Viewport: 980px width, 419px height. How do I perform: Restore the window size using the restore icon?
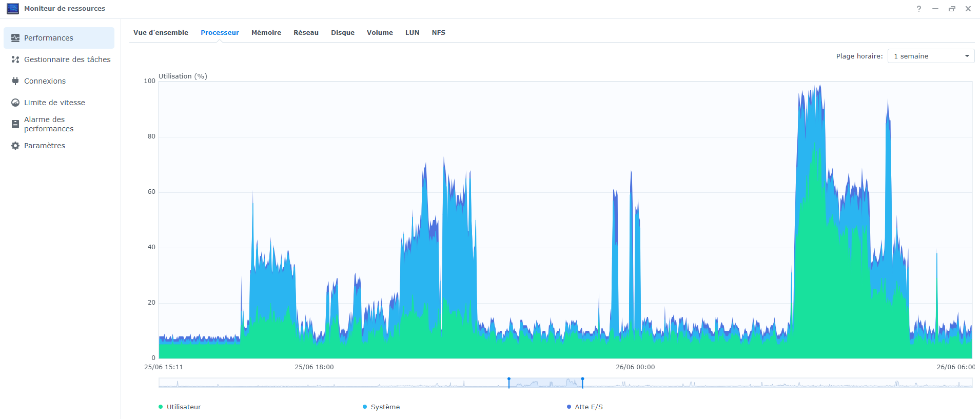tap(952, 9)
